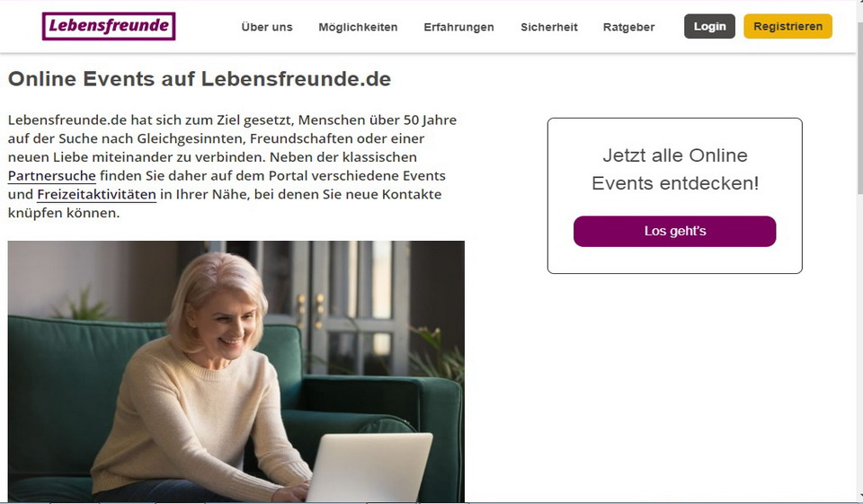Click the yellow Registrieren button
The height and width of the screenshot is (504, 863).
coord(787,26)
